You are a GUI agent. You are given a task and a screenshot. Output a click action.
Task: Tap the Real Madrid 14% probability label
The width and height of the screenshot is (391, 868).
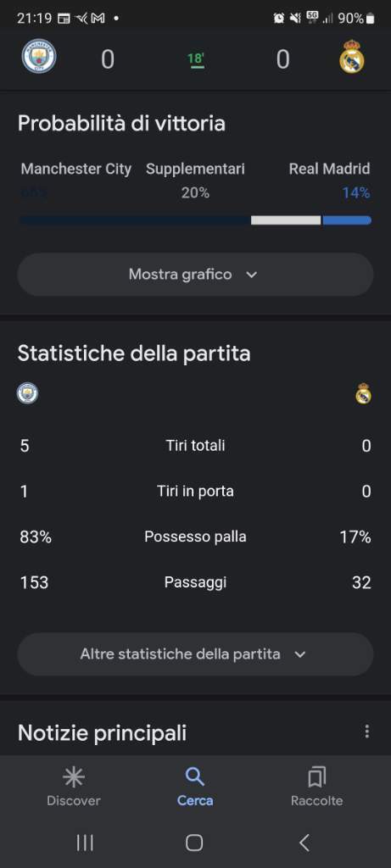356,192
